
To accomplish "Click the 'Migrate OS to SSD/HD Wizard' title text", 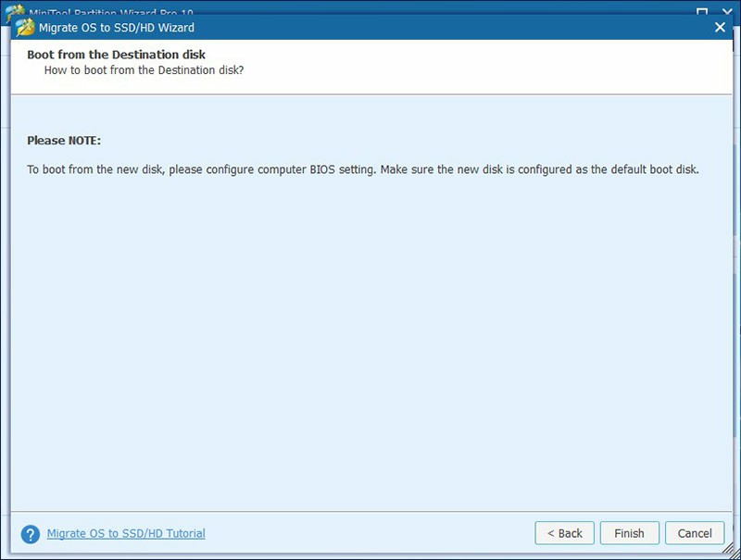I will [117, 28].
